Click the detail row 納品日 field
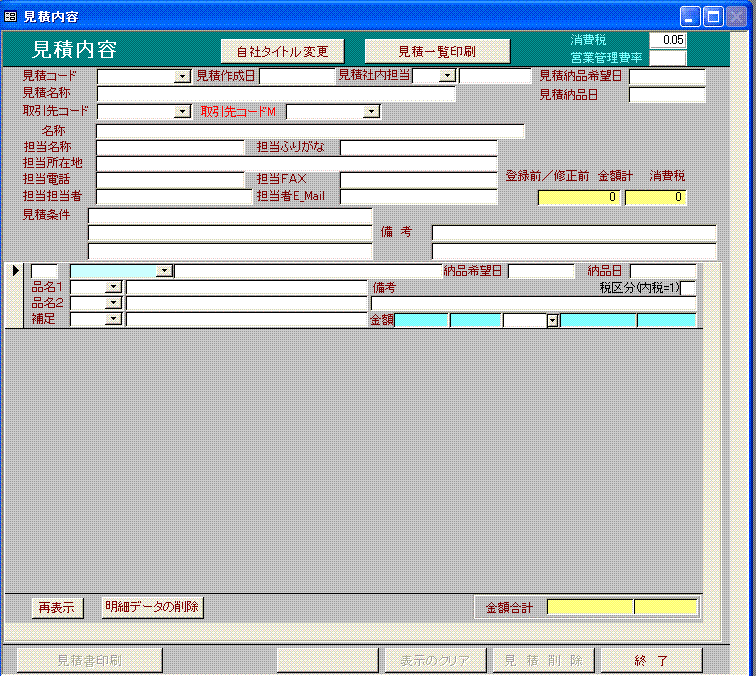This screenshot has width=756, height=676. tap(663, 271)
